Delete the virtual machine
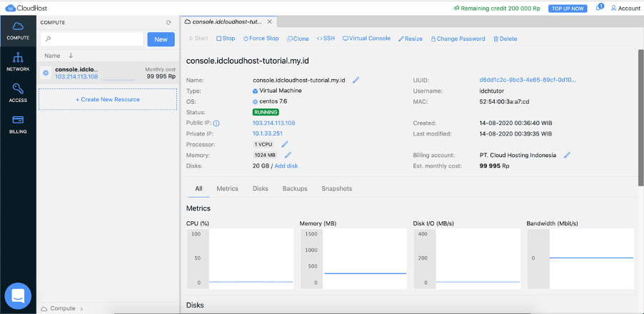 505,39
